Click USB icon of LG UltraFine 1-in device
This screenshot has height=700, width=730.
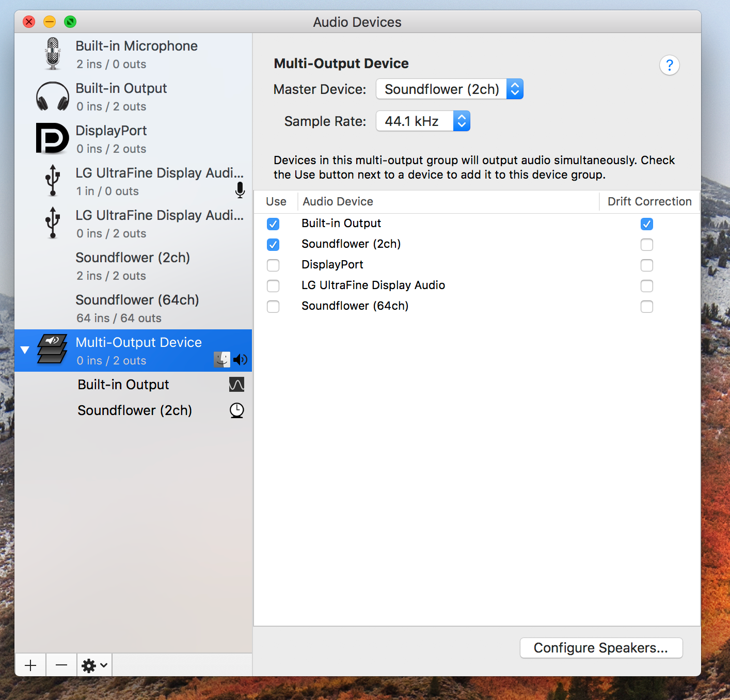53,180
